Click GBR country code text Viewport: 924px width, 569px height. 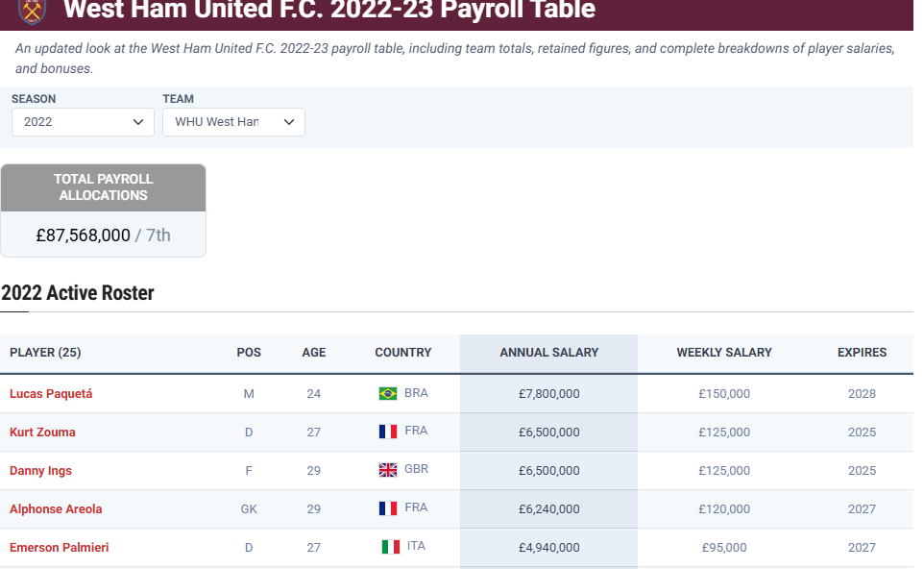point(416,469)
